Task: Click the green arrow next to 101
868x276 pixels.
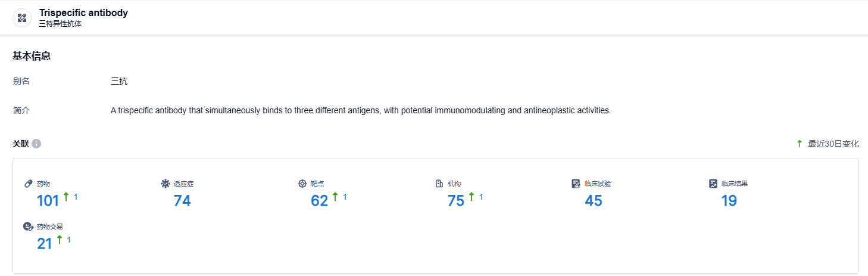Action: click(66, 197)
